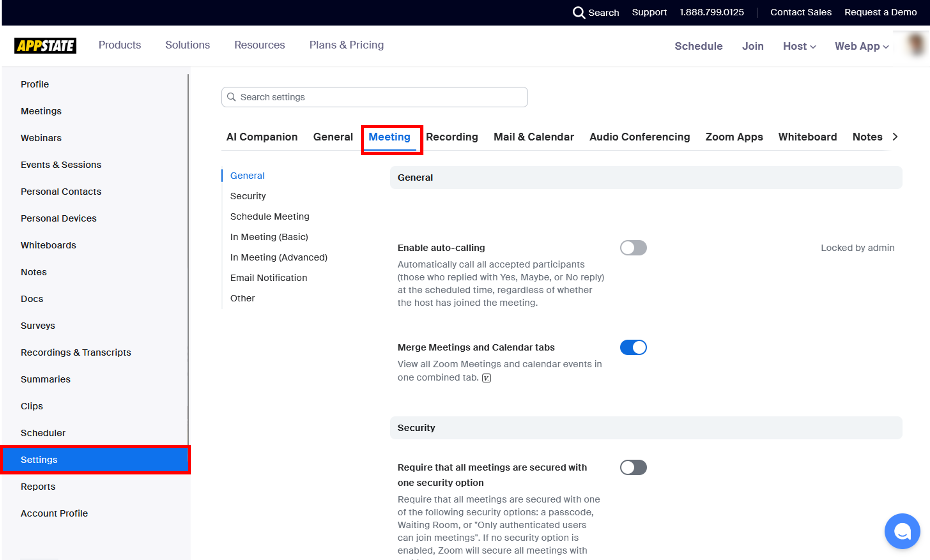Image resolution: width=930 pixels, height=560 pixels.
Task: Expand the Web App dropdown
Action: click(861, 46)
